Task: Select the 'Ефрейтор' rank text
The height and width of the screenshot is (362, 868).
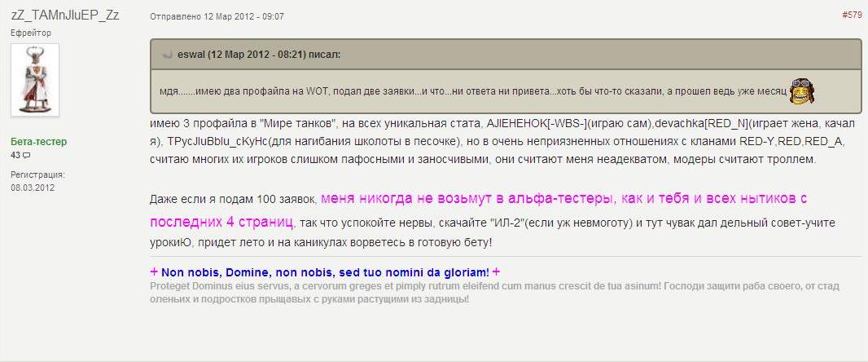Action: tap(31, 33)
